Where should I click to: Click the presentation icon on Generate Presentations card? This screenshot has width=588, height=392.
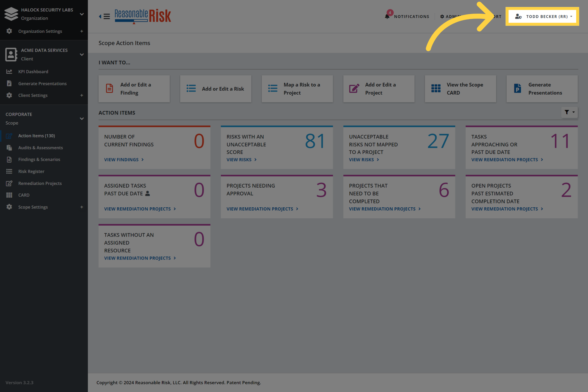pyautogui.click(x=517, y=88)
